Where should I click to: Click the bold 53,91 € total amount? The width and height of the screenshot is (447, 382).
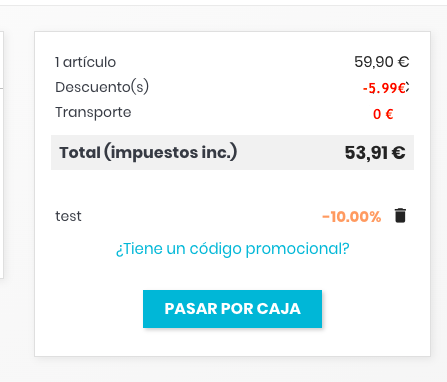click(x=375, y=153)
